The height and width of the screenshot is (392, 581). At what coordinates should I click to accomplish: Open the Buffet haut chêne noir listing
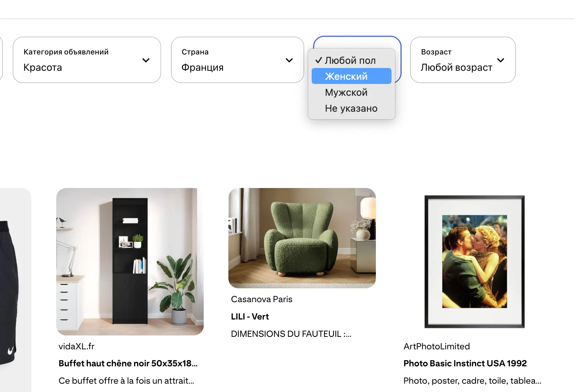click(x=128, y=363)
